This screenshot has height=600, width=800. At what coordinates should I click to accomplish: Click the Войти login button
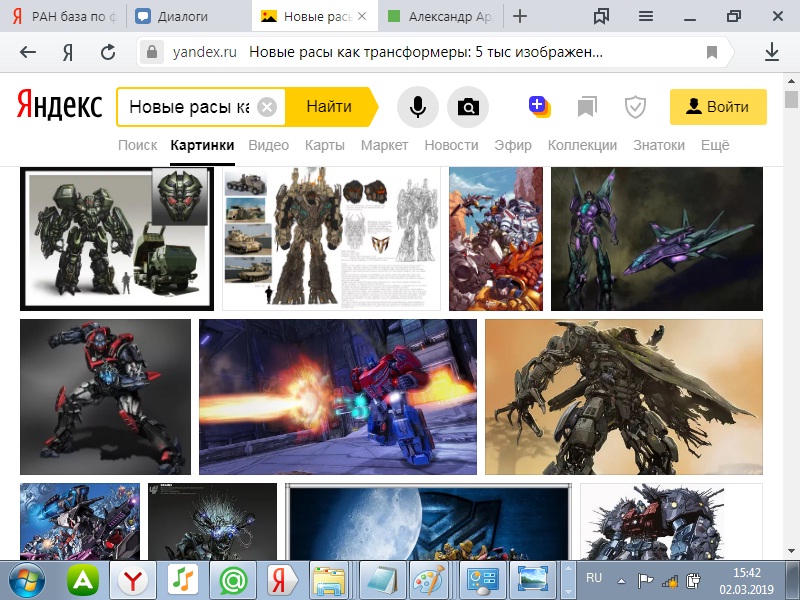718,107
